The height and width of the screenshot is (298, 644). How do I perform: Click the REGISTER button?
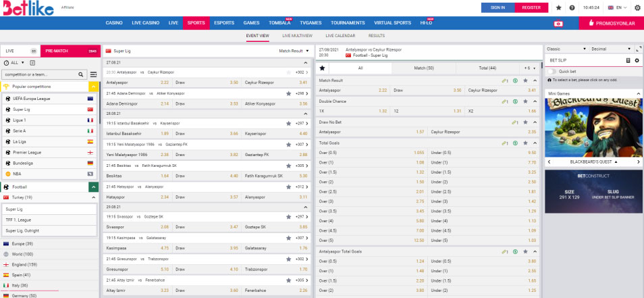coord(531,7)
